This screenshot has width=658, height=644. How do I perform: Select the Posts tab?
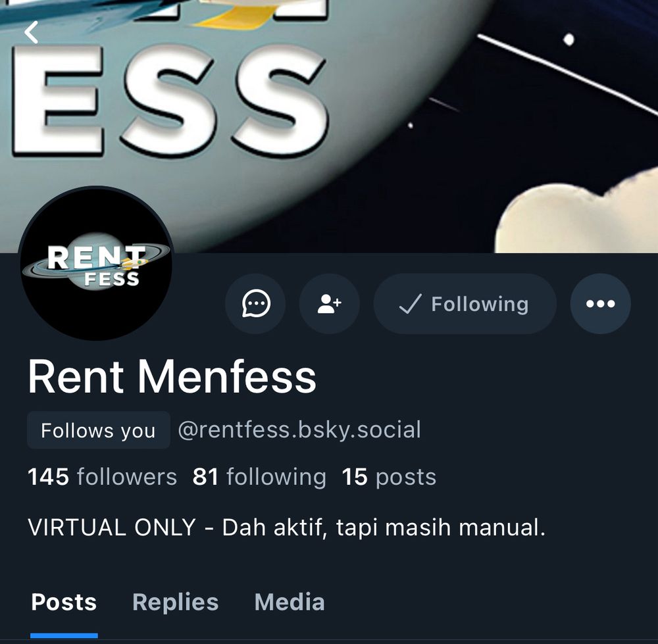coord(64,602)
